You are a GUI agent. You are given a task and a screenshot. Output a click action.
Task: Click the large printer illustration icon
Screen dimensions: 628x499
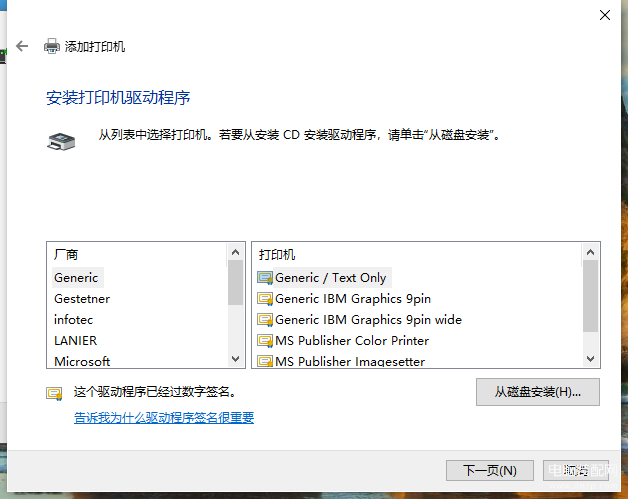61,141
